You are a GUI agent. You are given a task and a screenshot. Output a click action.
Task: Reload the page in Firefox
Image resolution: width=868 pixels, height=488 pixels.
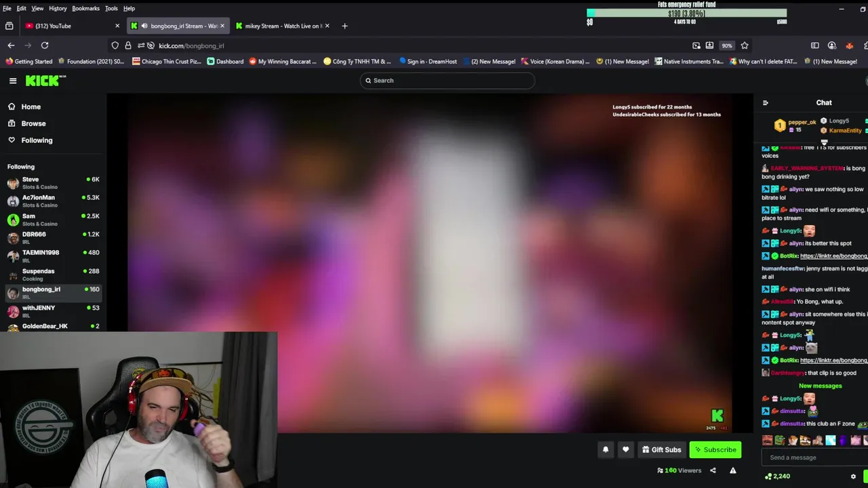[45, 45]
